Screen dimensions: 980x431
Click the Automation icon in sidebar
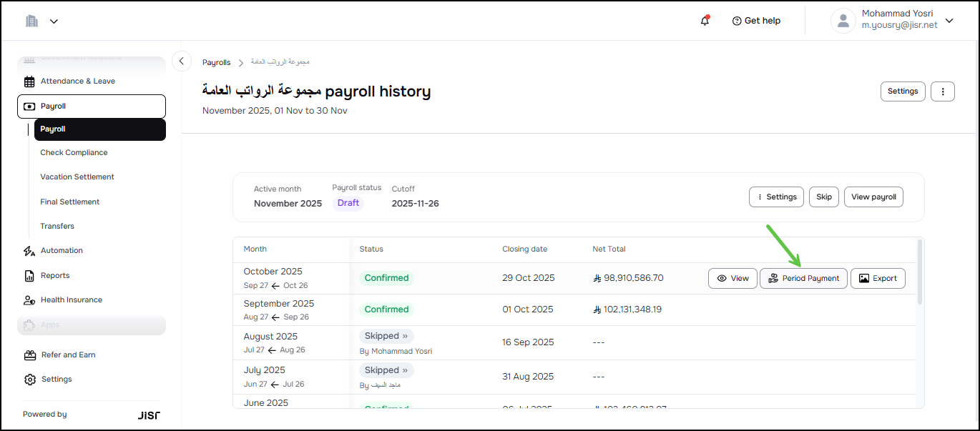coord(29,251)
